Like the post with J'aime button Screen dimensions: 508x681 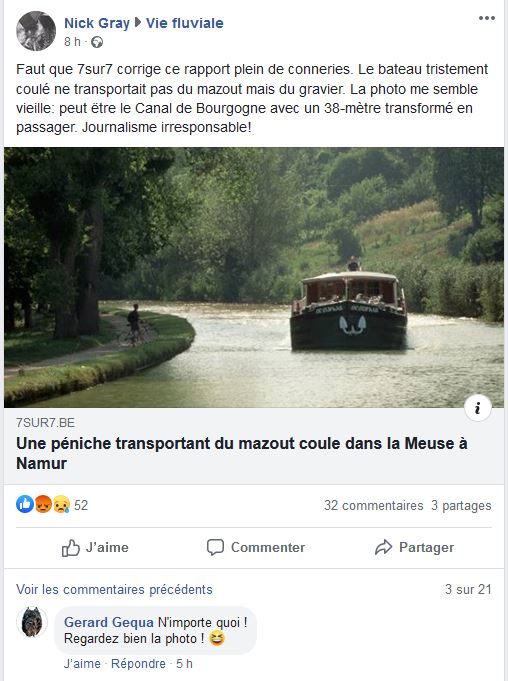coord(95,547)
